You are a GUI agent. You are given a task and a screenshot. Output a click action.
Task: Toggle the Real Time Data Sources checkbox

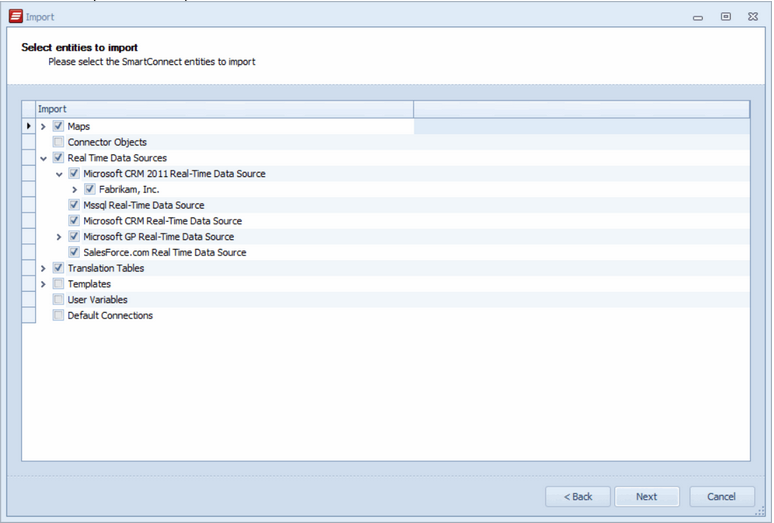[x=58, y=158]
